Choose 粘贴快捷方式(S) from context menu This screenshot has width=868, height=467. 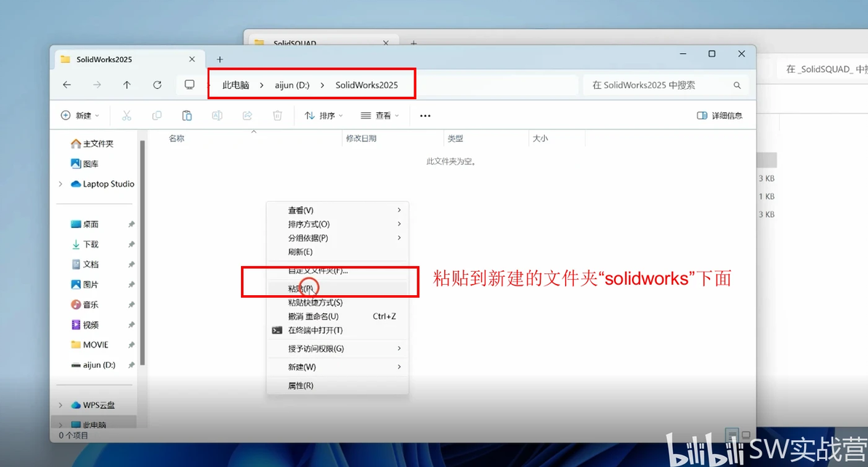click(x=338, y=302)
